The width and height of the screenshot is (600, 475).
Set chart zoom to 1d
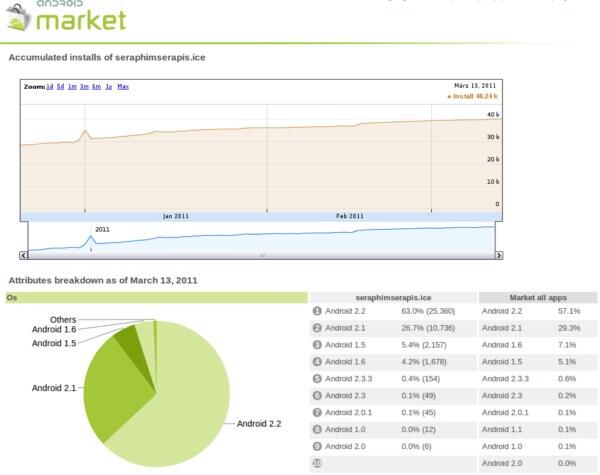[x=50, y=87]
